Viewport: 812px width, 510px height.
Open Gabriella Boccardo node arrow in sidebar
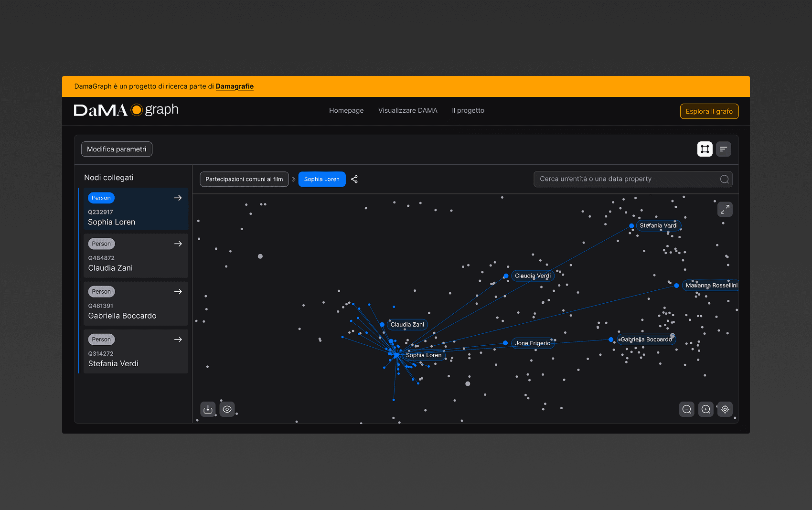178,291
